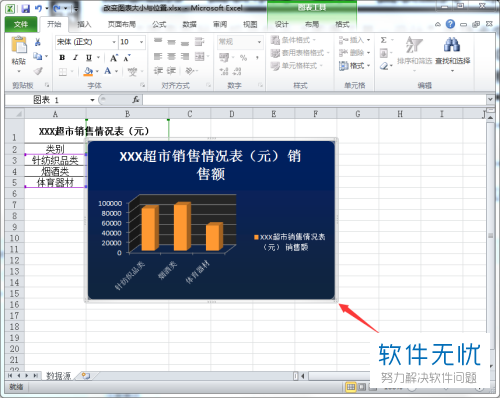Switch to the Page Layout tab
Image resolution: width=500 pixels, height=398 pixels.
tap(122, 24)
